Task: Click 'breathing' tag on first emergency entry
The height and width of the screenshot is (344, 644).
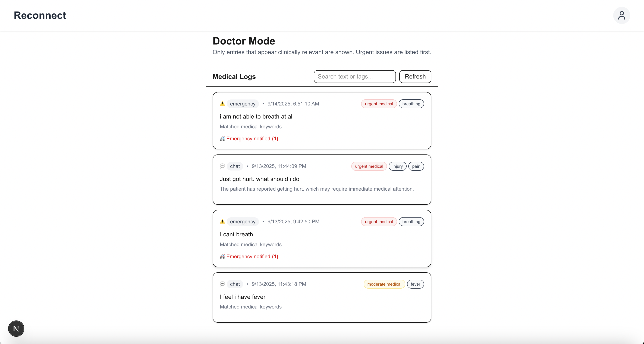Action: (x=411, y=104)
